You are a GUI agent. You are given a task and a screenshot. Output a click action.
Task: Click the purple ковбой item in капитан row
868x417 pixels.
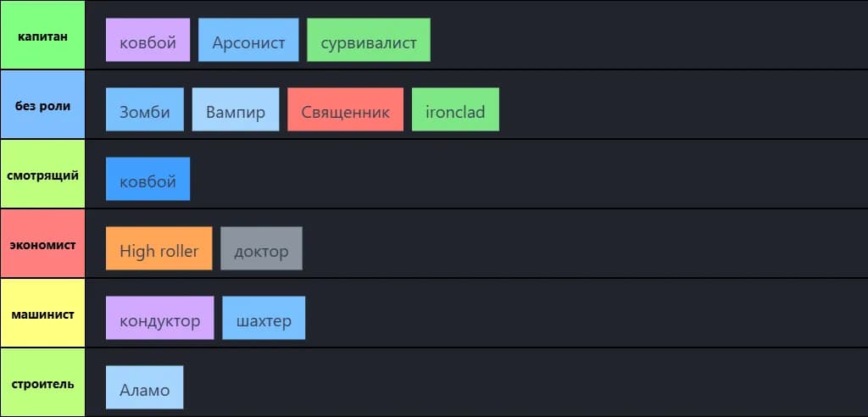click(x=147, y=40)
